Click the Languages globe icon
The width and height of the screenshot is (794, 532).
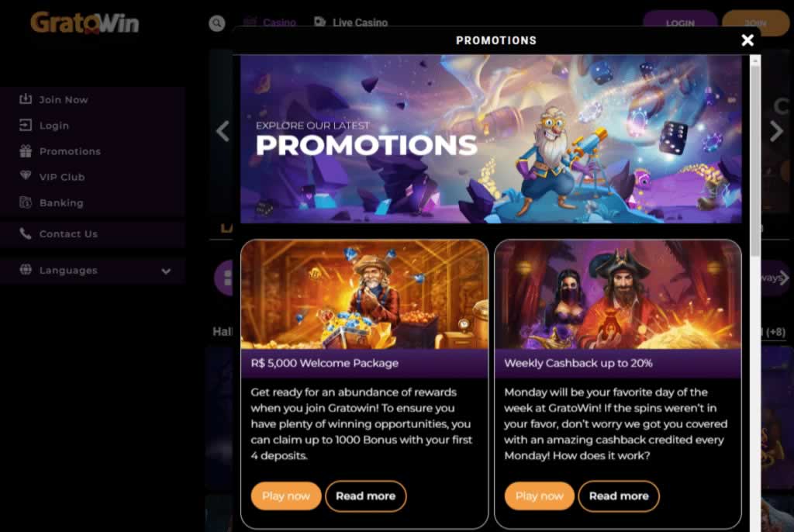[26, 270]
